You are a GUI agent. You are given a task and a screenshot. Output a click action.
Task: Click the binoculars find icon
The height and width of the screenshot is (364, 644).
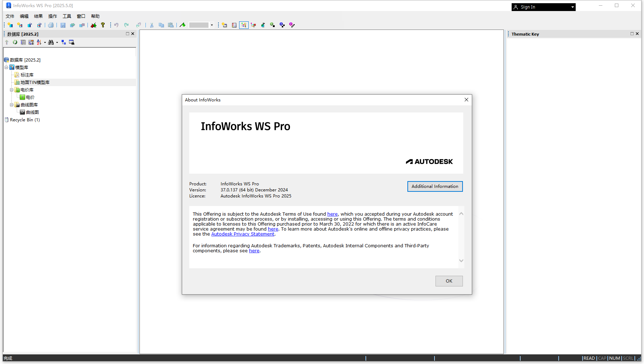click(51, 42)
